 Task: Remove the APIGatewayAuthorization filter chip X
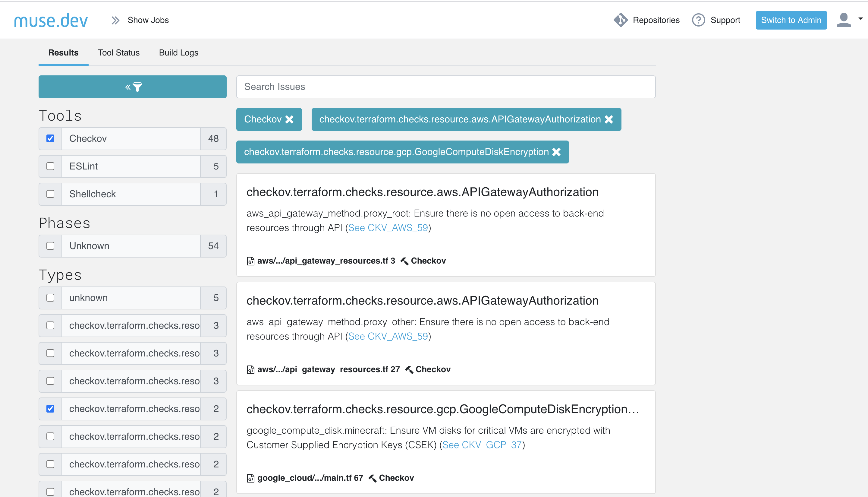coord(609,119)
